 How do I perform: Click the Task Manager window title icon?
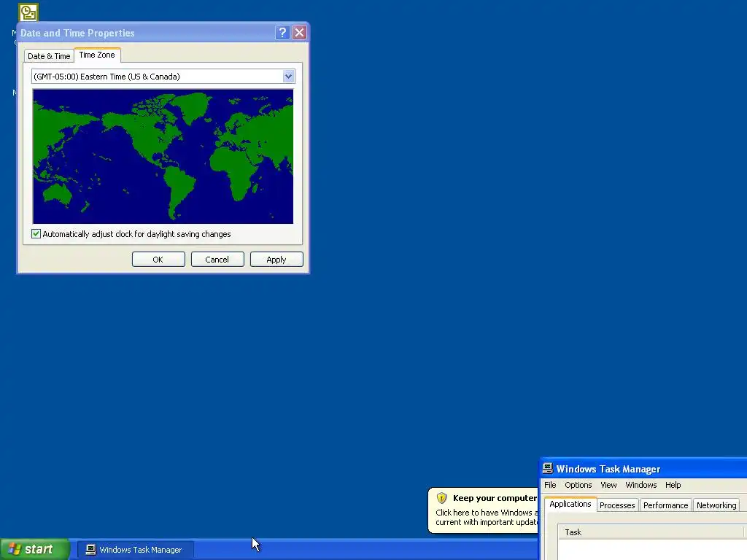548,469
